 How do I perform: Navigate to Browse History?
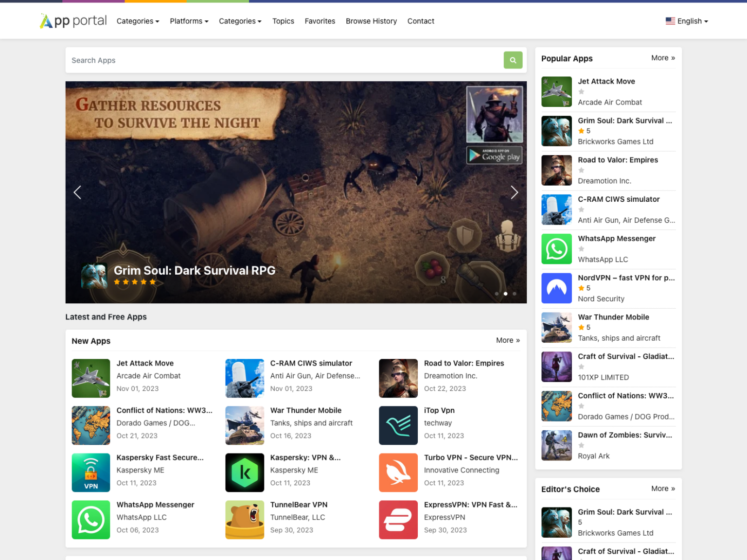371,21
